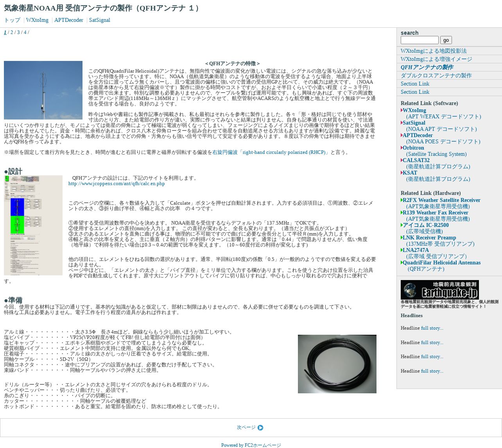Click the search input field
This screenshot has height=448, width=502.
(420, 40)
